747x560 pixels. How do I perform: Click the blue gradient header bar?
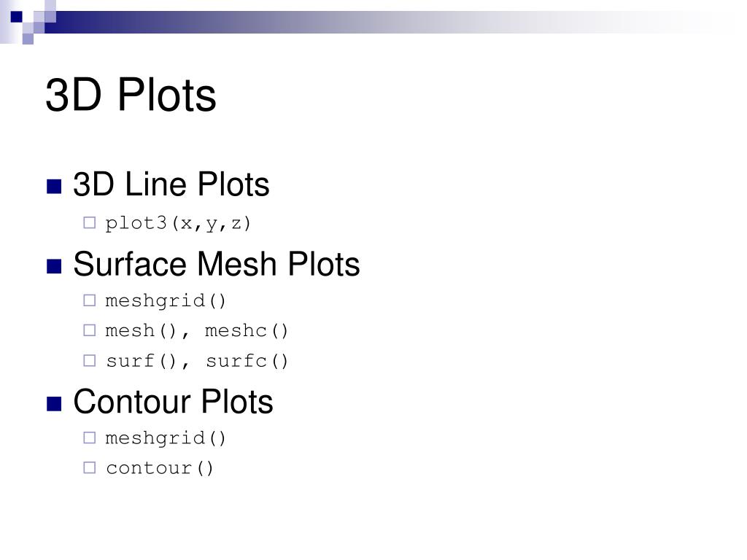(381, 22)
